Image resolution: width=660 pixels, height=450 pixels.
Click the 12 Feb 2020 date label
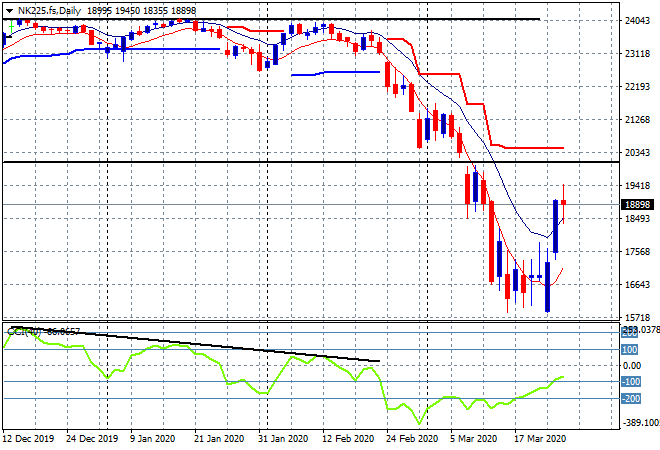tap(348, 439)
